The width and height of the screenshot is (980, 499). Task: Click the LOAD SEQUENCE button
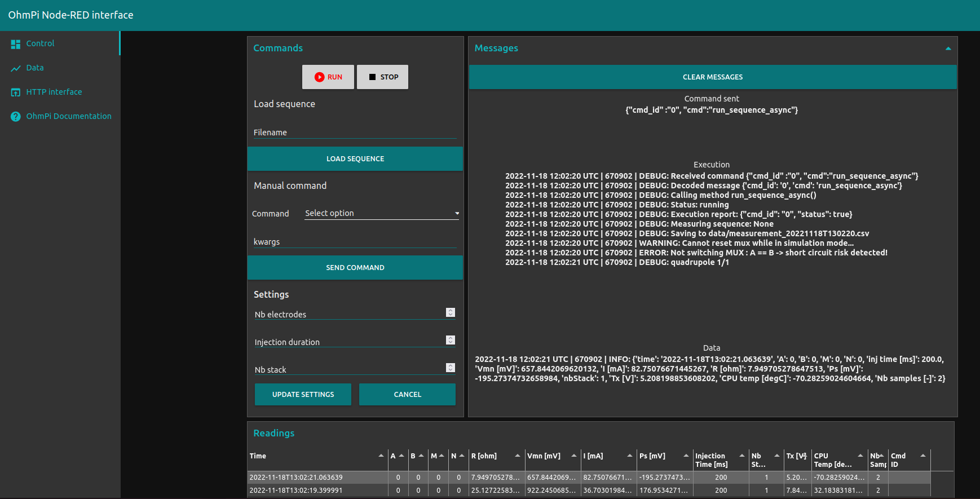[355, 159]
